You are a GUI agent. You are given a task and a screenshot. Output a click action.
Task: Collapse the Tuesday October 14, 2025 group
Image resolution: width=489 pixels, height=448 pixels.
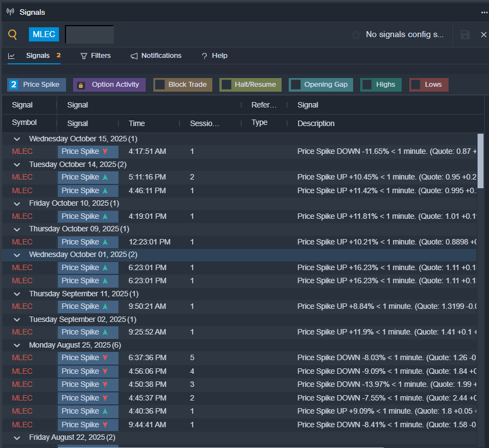click(17, 164)
